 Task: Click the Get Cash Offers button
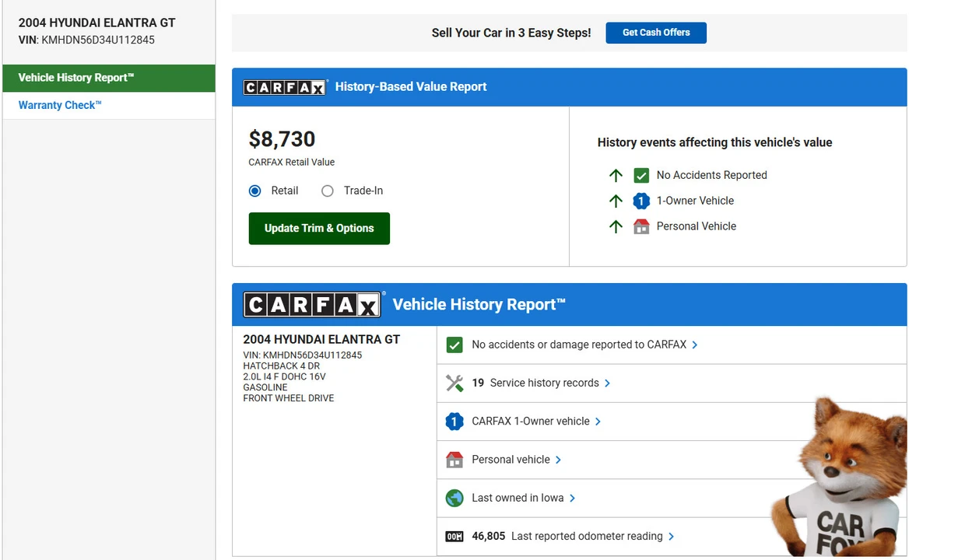pyautogui.click(x=656, y=33)
